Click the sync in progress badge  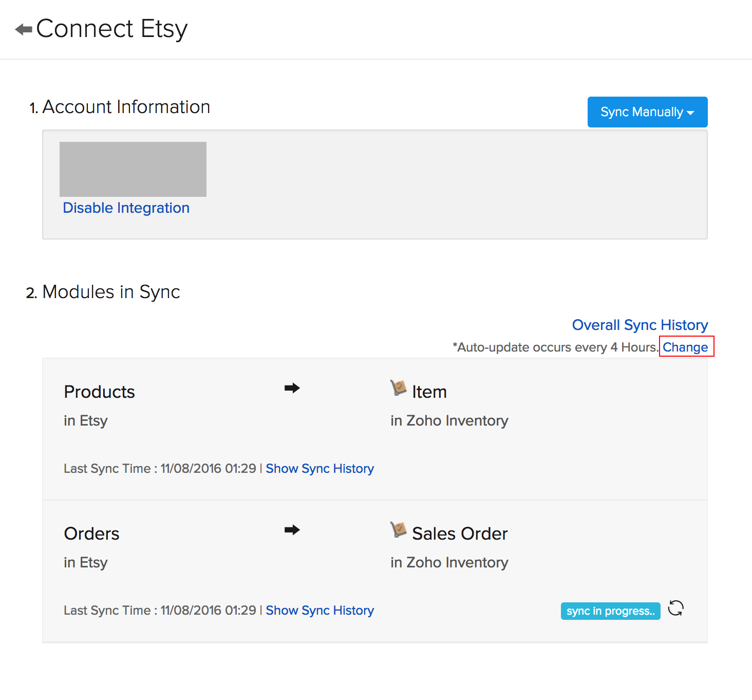point(610,611)
